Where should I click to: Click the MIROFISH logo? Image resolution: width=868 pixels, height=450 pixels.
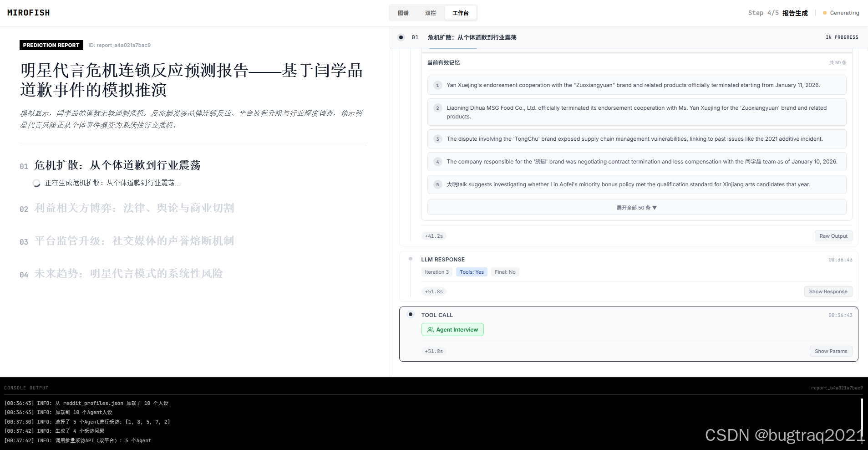pyautogui.click(x=29, y=13)
